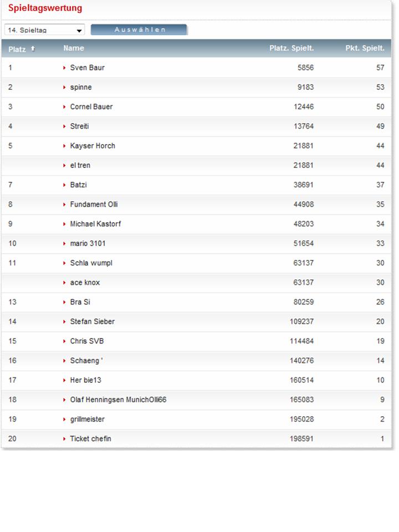This screenshot has width=399, height=532.
Task: Click red arrow next to Batzi
Action: coord(65,185)
